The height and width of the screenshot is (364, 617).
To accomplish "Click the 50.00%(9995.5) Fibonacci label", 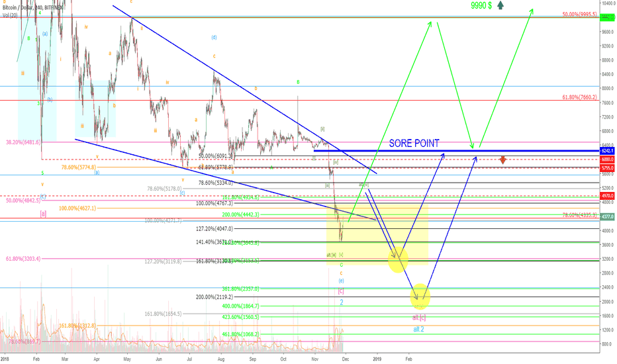I will click(580, 15).
